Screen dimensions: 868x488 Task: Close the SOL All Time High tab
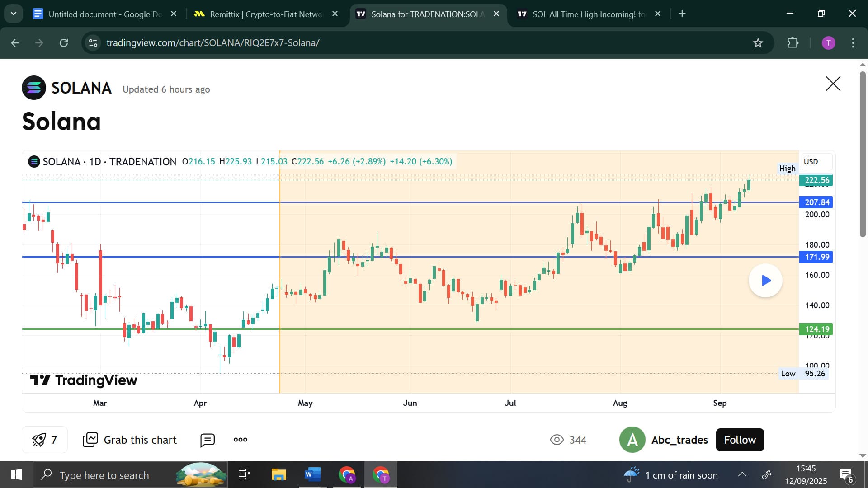click(658, 14)
